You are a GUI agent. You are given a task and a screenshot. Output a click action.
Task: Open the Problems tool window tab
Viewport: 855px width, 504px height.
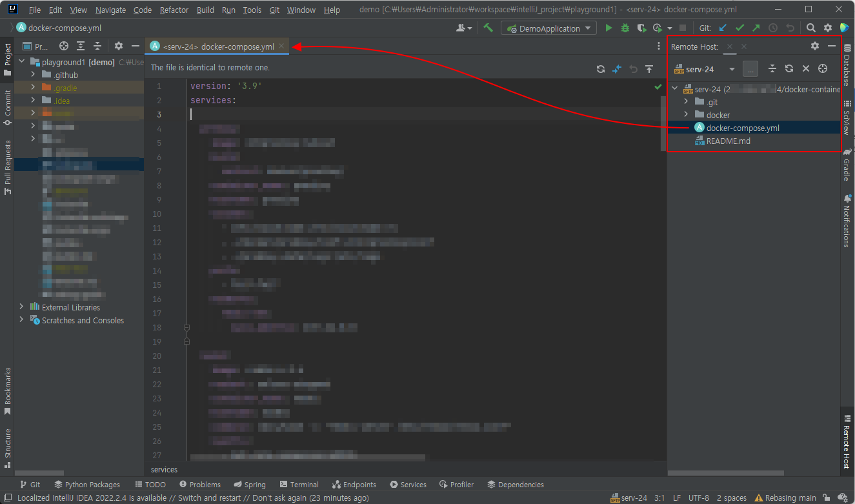point(200,484)
